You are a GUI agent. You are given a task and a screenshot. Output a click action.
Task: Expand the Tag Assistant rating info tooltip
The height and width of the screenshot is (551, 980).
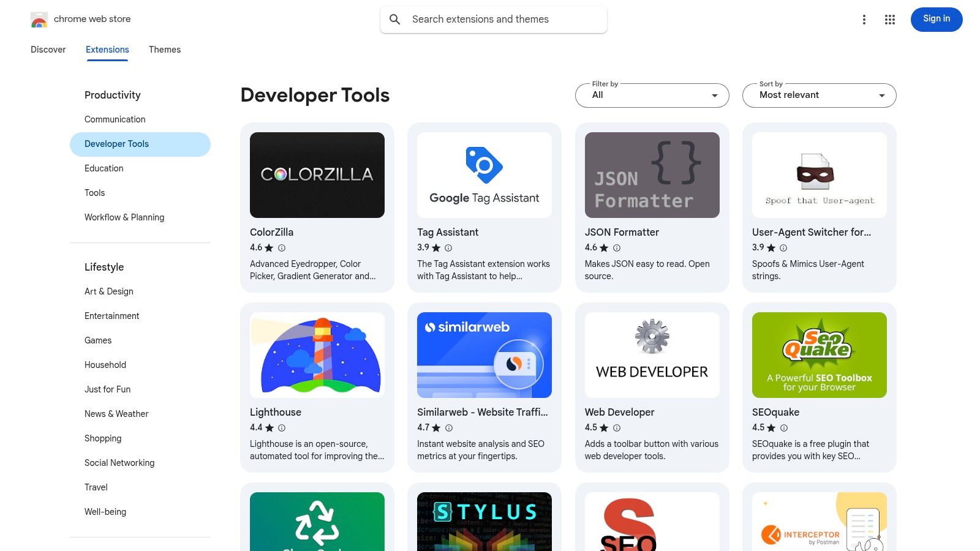point(448,248)
